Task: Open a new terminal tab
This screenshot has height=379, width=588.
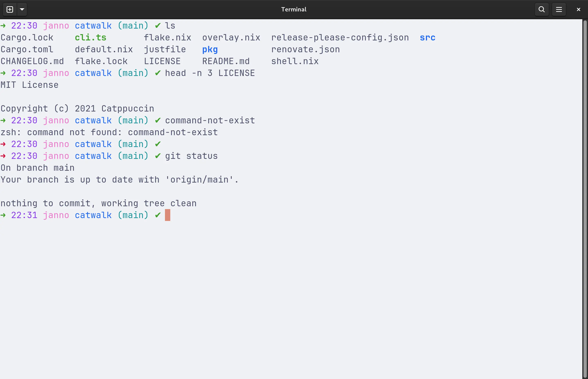Action: [x=10, y=9]
